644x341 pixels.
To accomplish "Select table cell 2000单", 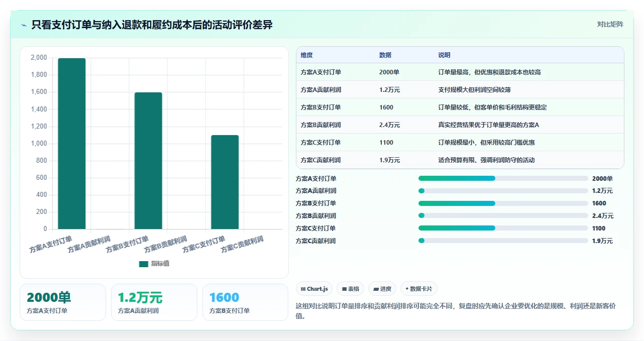I will 389,72.
